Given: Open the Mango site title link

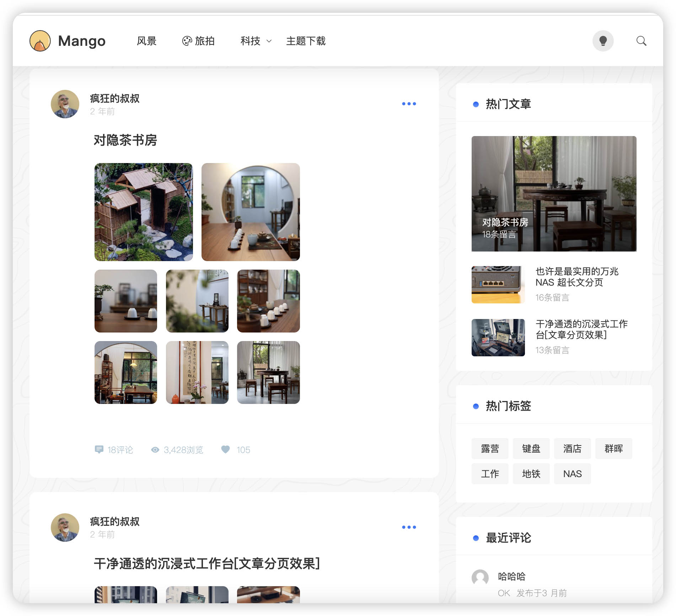Looking at the screenshot, I should point(82,41).
